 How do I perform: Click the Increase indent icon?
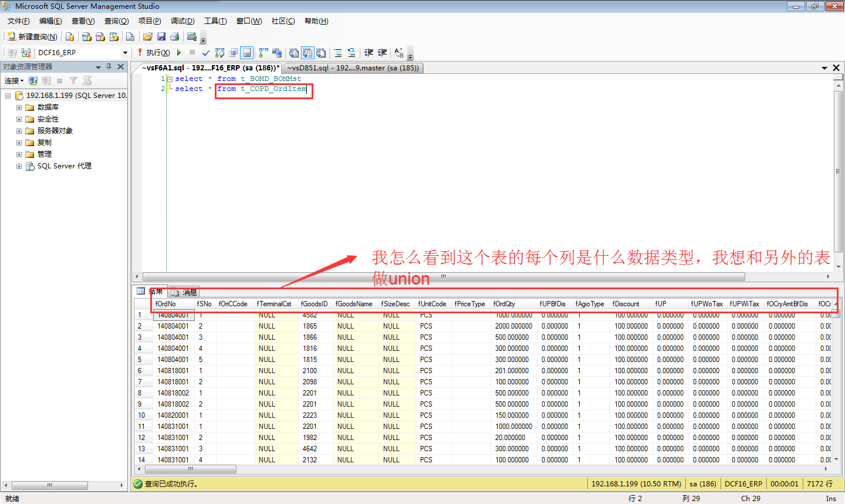pyautogui.click(x=382, y=53)
